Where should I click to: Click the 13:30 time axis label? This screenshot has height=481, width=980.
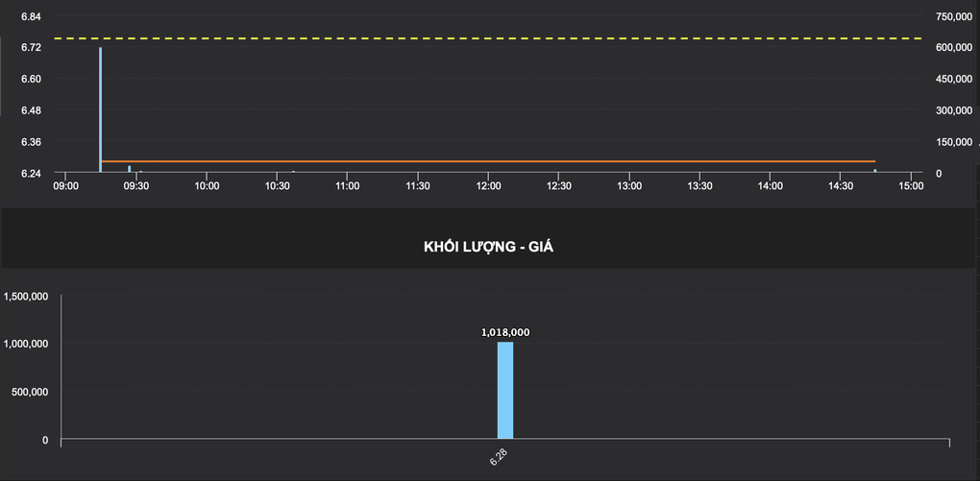(699, 186)
